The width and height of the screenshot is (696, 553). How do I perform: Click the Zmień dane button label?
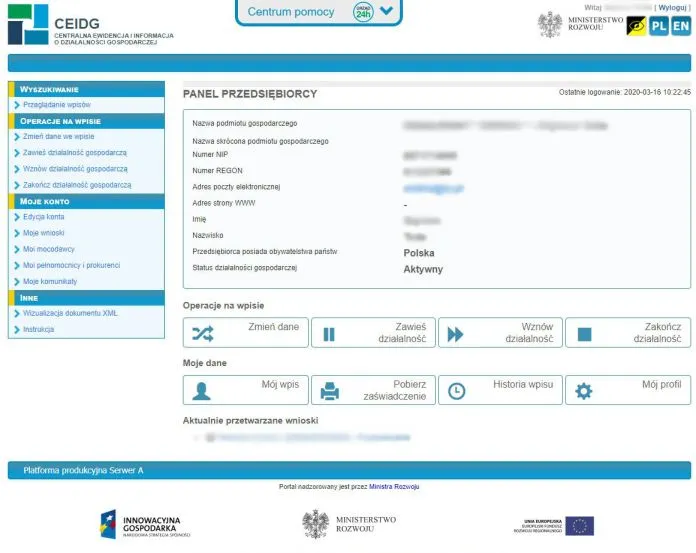pyautogui.click(x=273, y=327)
